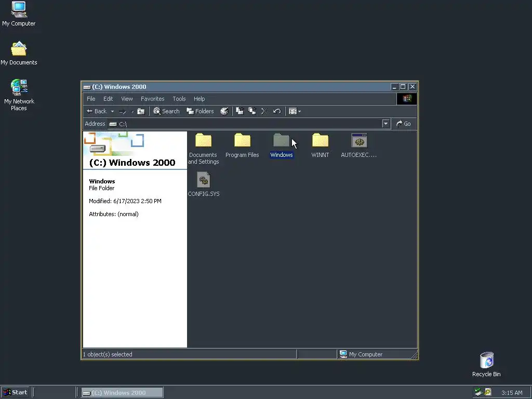
Task: Click the "Modified: 6/17/2023 2:50 PM" text
Action: coord(125,201)
